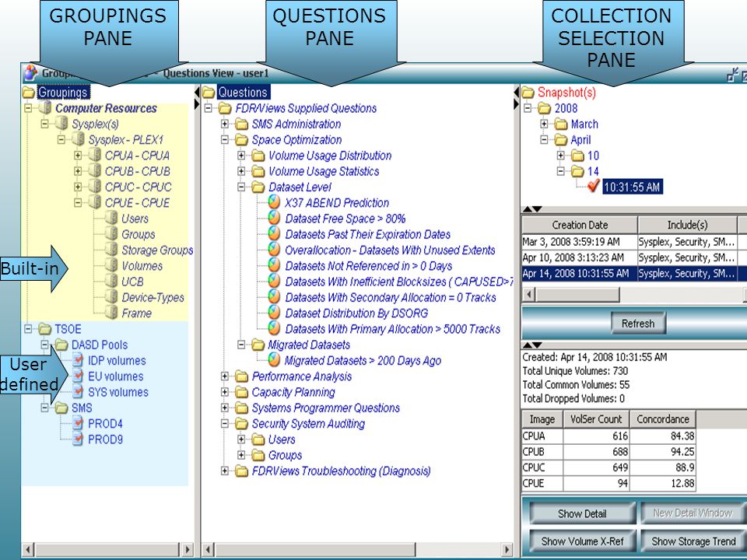Select the CPUE row in the image table
Screen dimensions: 747x560
click(608, 483)
